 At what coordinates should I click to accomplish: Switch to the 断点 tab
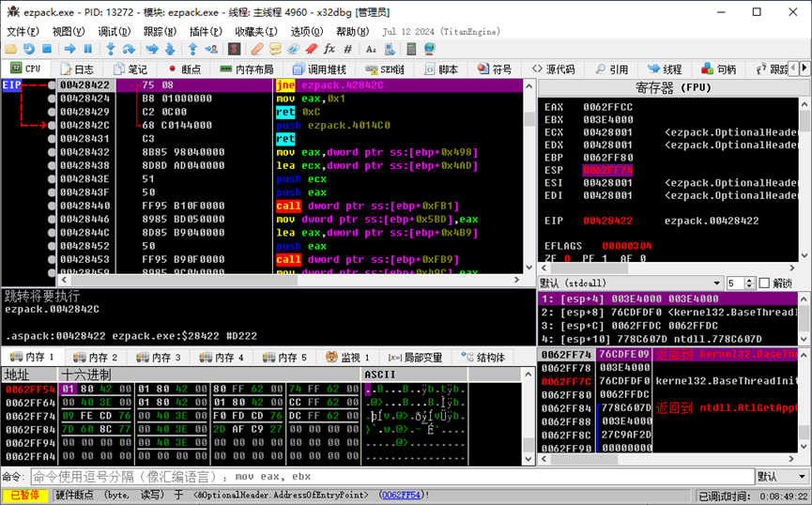click(185, 69)
